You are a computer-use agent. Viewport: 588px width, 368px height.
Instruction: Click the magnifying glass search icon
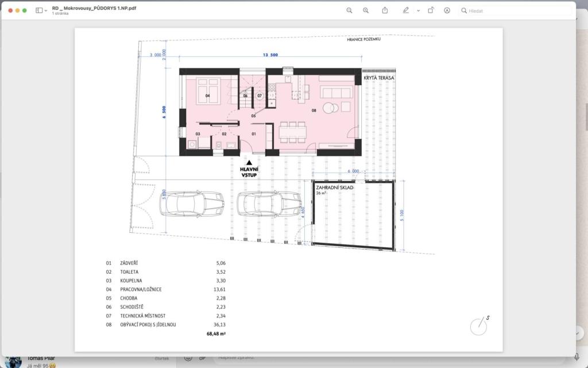click(x=464, y=10)
